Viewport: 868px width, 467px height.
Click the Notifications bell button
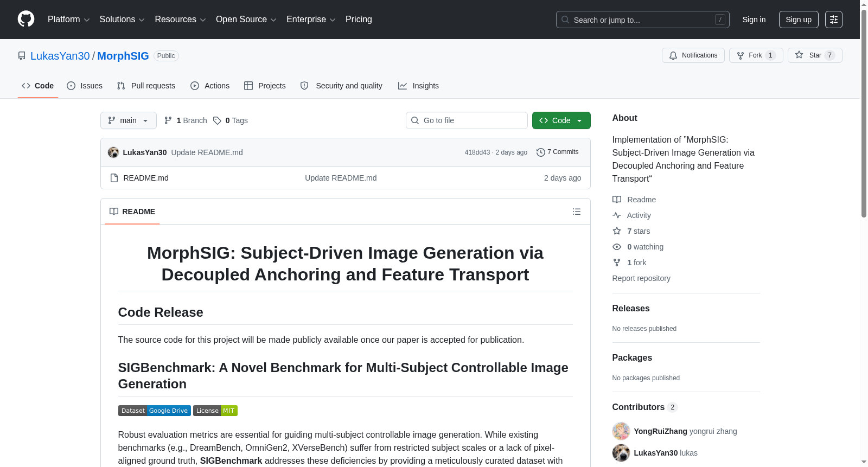(693, 55)
